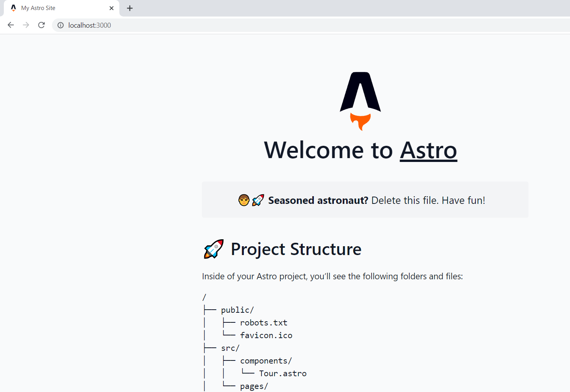Click the 'Delete this file. Have fun!' text

pyautogui.click(x=428, y=200)
